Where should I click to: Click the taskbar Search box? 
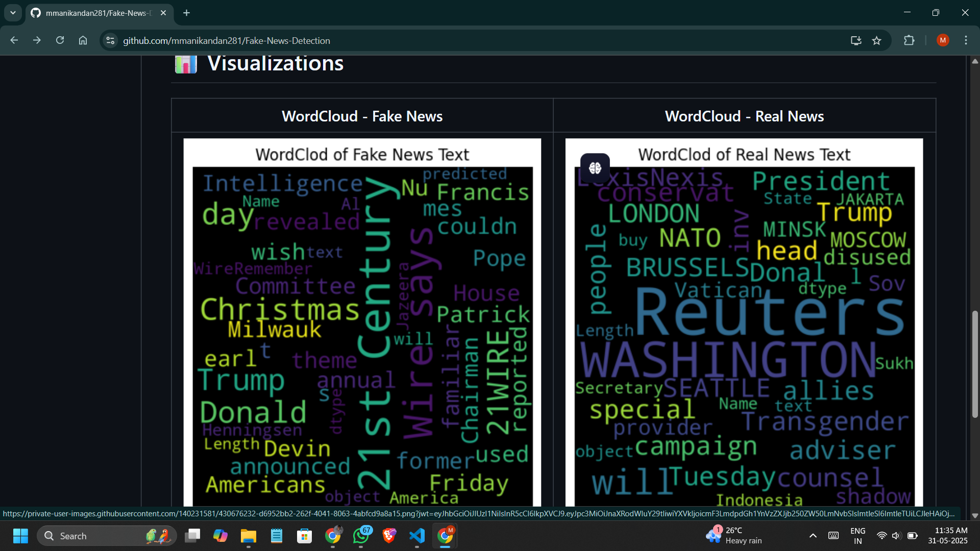pyautogui.click(x=107, y=536)
